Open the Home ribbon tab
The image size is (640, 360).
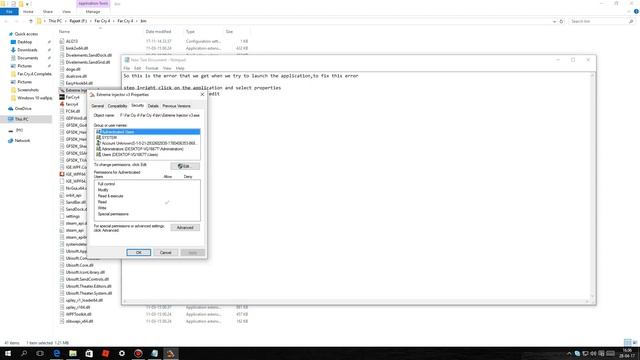[28, 12]
